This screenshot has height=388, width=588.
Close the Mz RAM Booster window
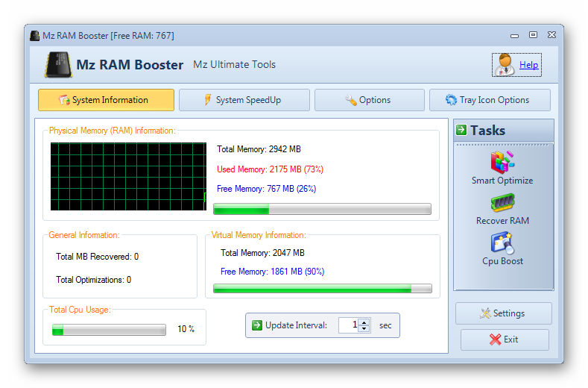point(551,35)
